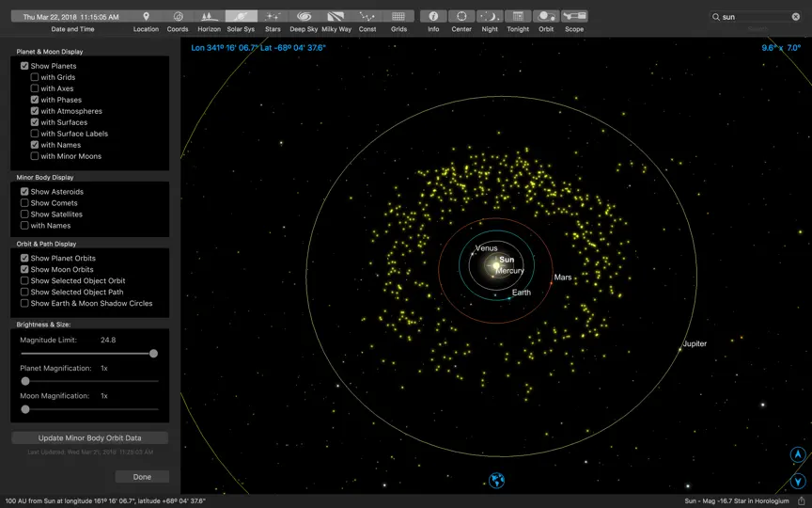The height and width of the screenshot is (508, 812).
Task: Open the Date and Time control
Action: click(x=70, y=17)
